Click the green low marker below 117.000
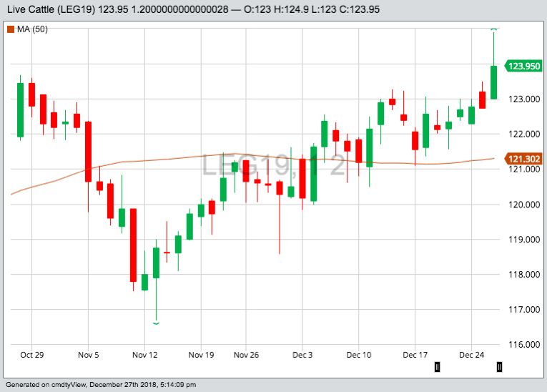 pyautogui.click(x=156, y=324)
